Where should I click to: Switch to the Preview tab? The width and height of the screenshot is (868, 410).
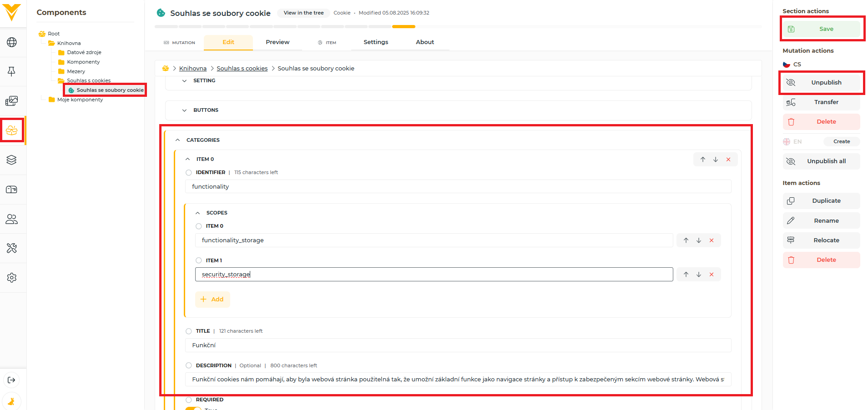[x=278, y=42]
